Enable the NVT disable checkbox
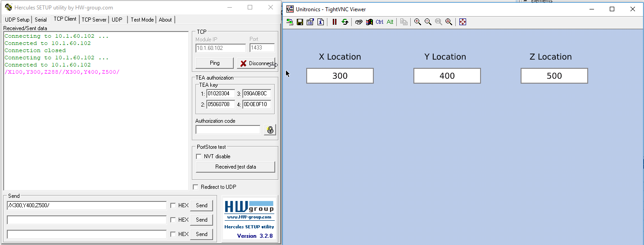Image resolution: width=644 pixels, height=245 pixels. coord(199,156)
